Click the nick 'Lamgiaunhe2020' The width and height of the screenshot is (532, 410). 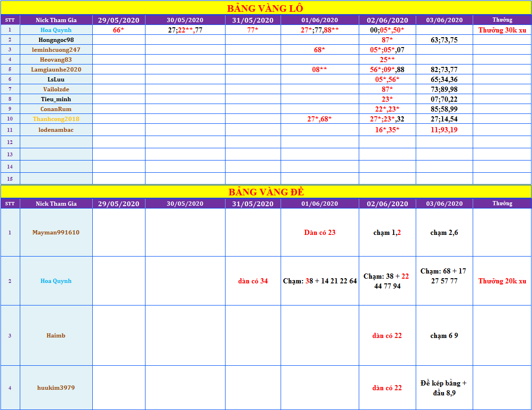(56, 69)
